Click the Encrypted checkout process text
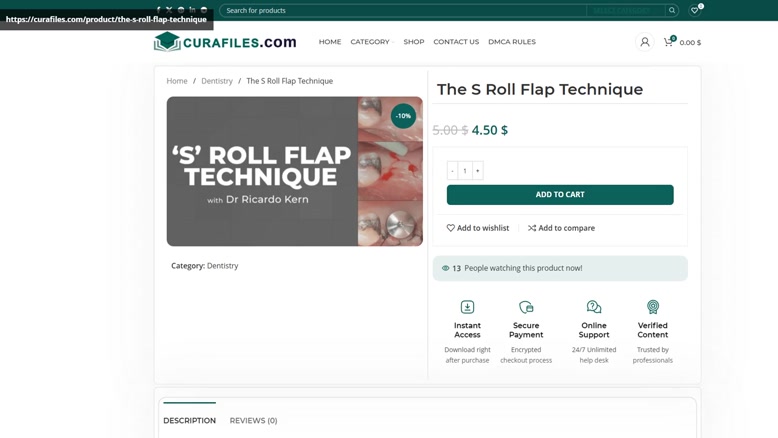778x438 pixels. pos(526,355)
